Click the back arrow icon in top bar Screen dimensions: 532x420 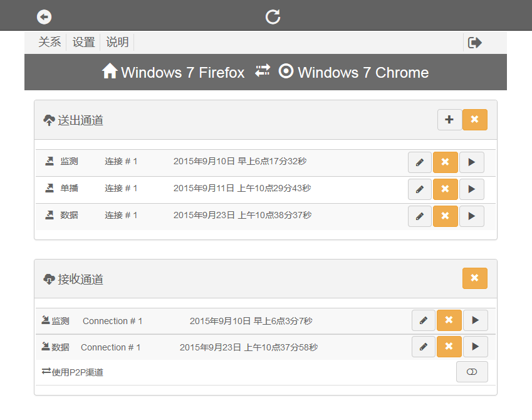(44, 17)
